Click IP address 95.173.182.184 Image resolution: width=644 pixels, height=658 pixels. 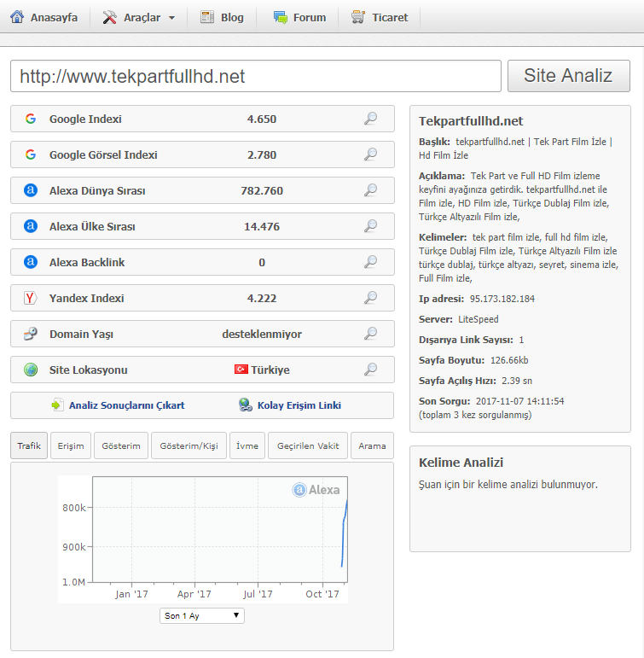[x=502, y=299]
